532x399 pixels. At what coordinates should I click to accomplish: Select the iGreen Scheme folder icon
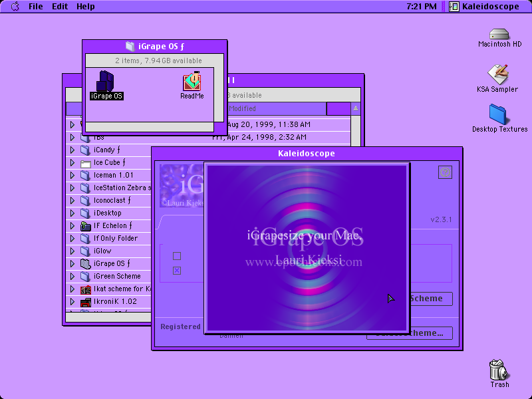(x=85, y=276)
